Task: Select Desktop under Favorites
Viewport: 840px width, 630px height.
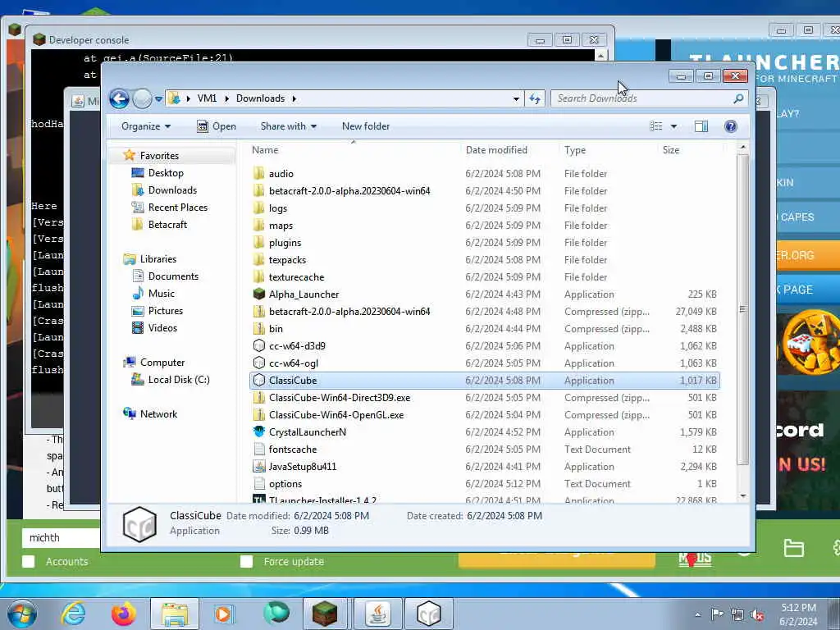Action: click(166, 173)
